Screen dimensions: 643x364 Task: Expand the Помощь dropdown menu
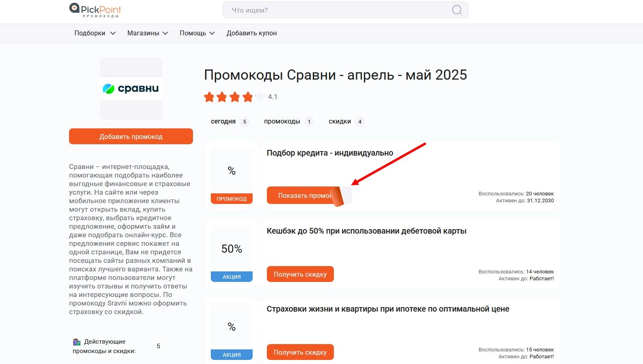[197, 33]
